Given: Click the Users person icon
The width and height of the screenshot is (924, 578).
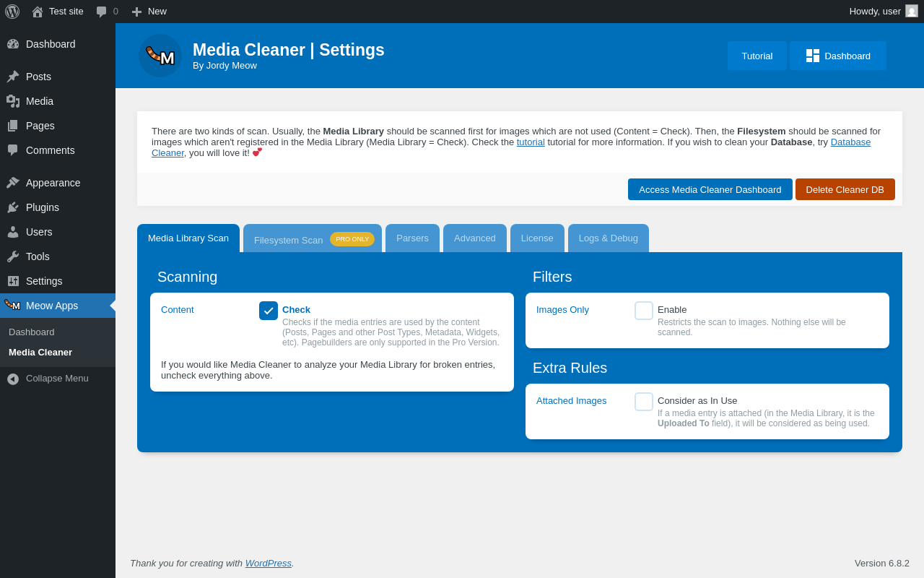Looking at the screenshot, I should [13, 232].
